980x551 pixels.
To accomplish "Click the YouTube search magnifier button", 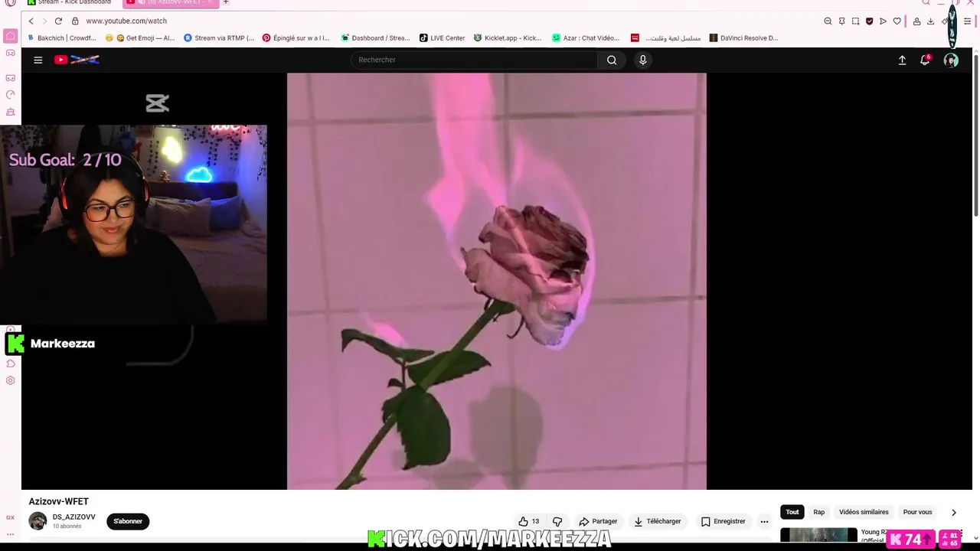I will (x=612, y=60).
